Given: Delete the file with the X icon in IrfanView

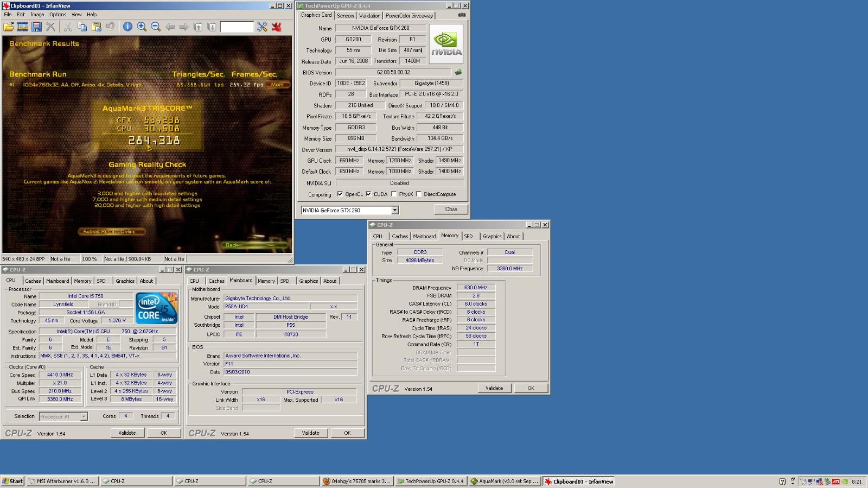Looking at the screenshot, I should 51,27.
